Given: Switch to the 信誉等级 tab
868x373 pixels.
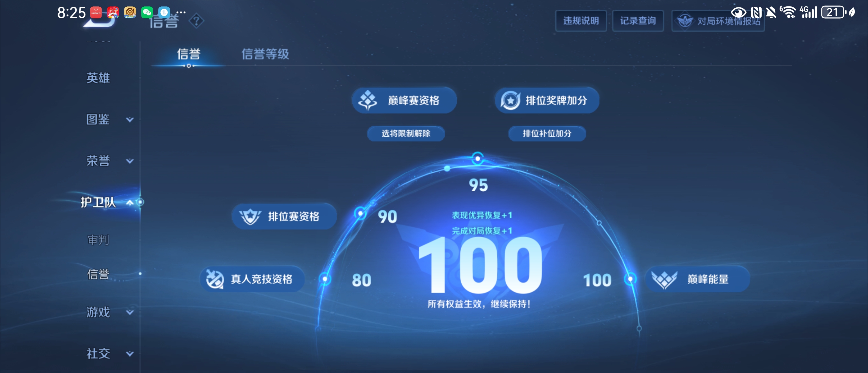Looking at the screenshot, I should [x=265, y=54].
